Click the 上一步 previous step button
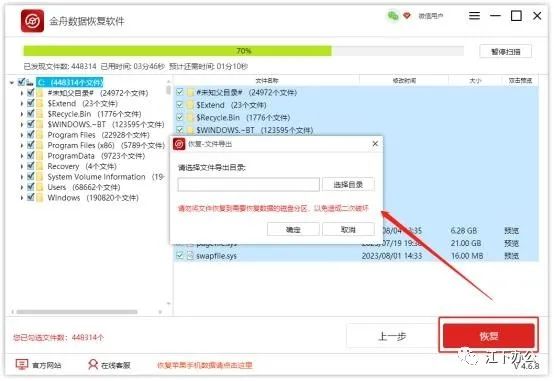The width and height of the screenshot is (554, 381). [392, 336]
